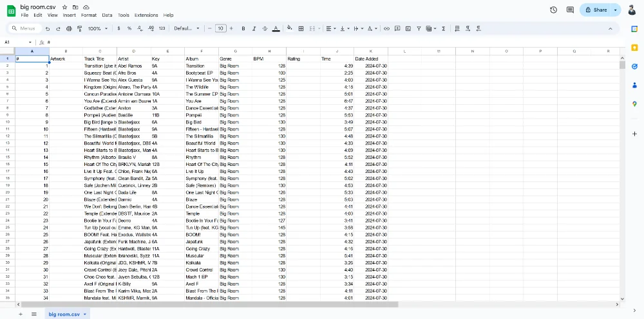Increase font size with plus
This screenshot has height=319, width=644.
point(231,29)
